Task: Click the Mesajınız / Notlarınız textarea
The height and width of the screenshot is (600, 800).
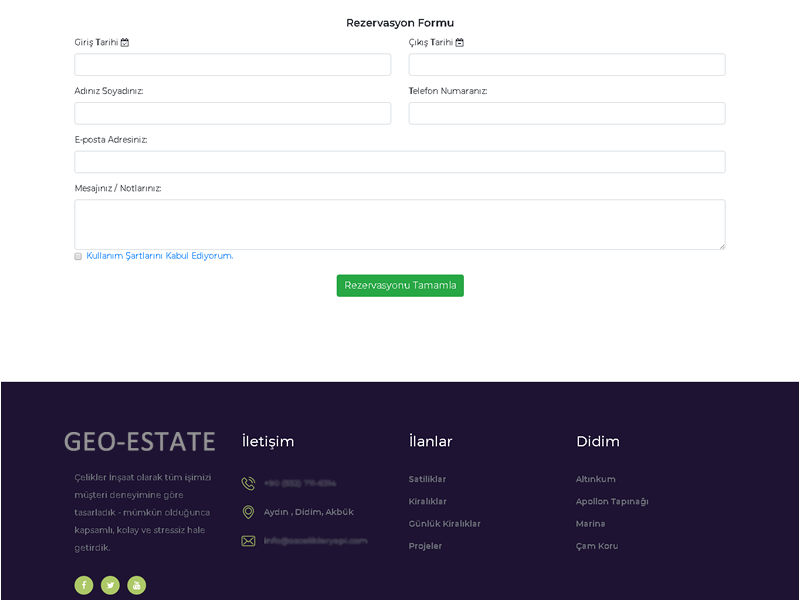Action: [400, 224]
